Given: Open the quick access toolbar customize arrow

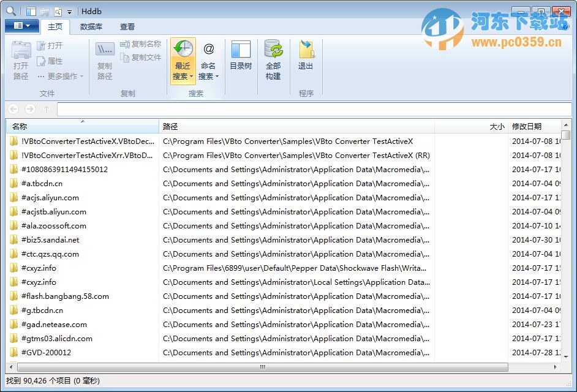Looking at the screenshot, I should [69, 12].
